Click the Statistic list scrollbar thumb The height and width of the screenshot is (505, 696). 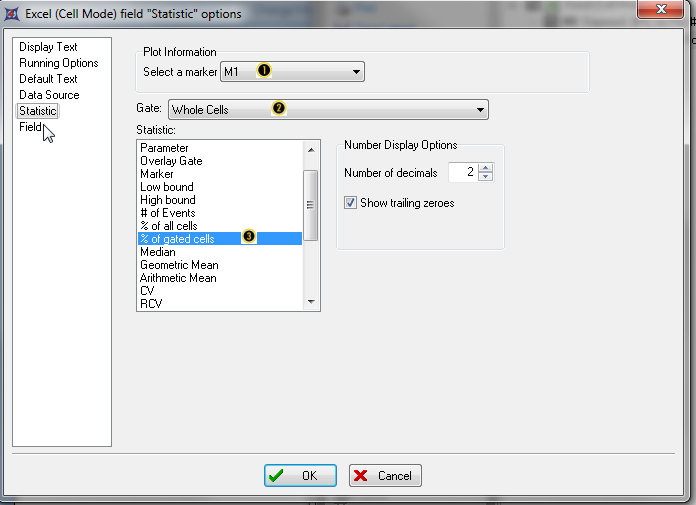pyautogui.click(x=311, y=205)
